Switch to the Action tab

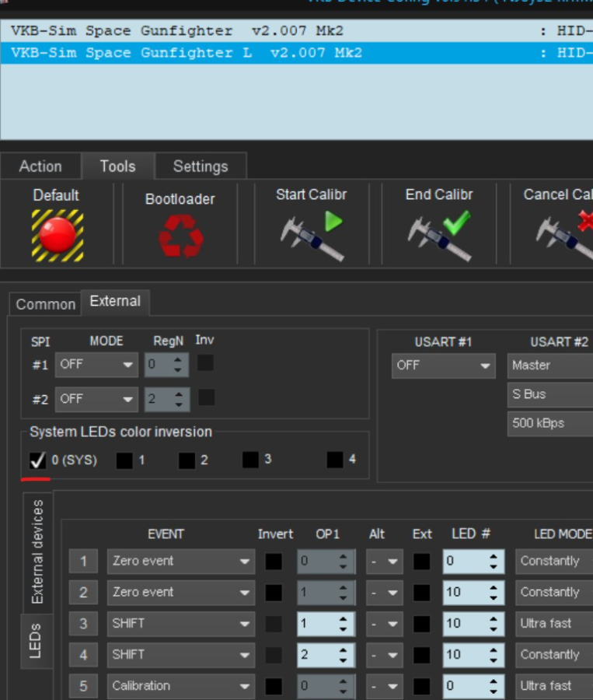click(40, 166)
